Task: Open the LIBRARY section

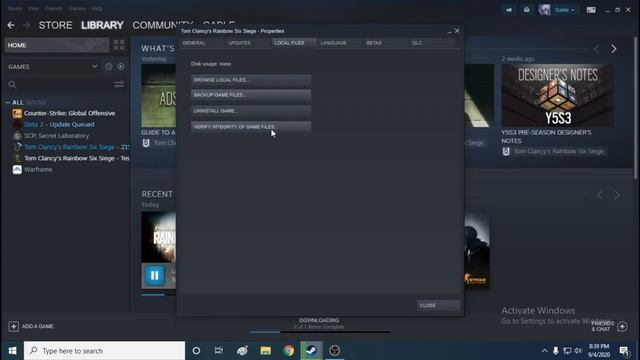Action: tap(102, 25)
